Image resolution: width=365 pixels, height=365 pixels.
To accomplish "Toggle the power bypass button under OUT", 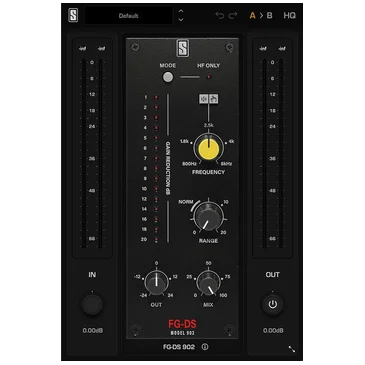I will tap(273, 304).
